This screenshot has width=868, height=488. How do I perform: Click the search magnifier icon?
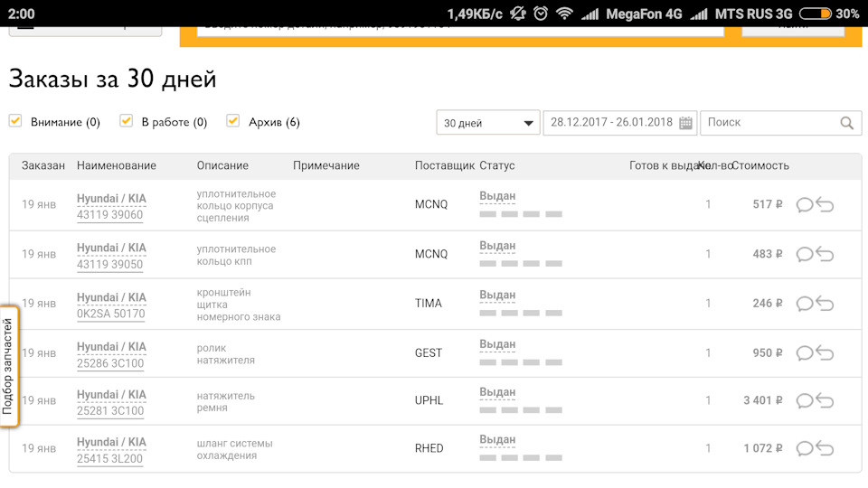click(x=846, y=123)
